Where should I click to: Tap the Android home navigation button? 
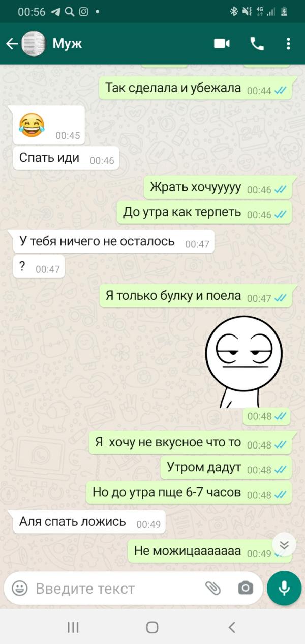pos(152,627)
